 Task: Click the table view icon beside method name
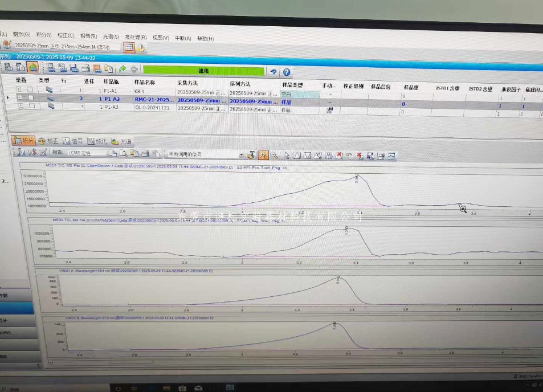point(129,48)
